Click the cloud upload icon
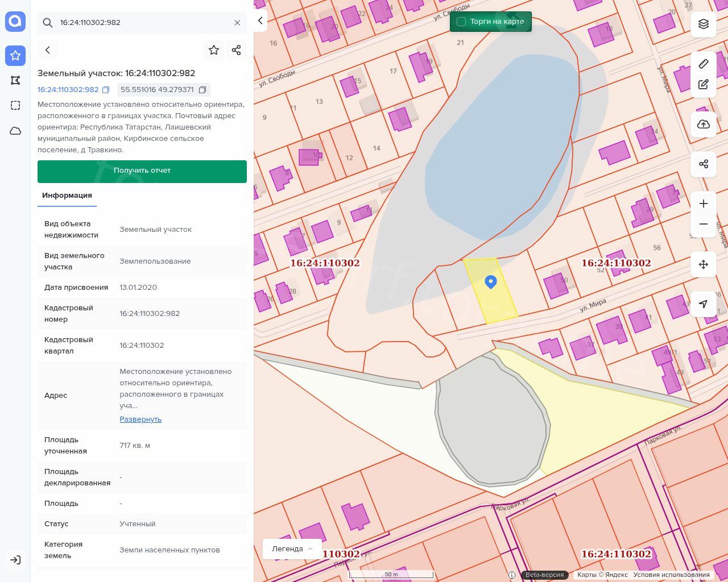Viewport: 728px width, 582px height. 704,124
